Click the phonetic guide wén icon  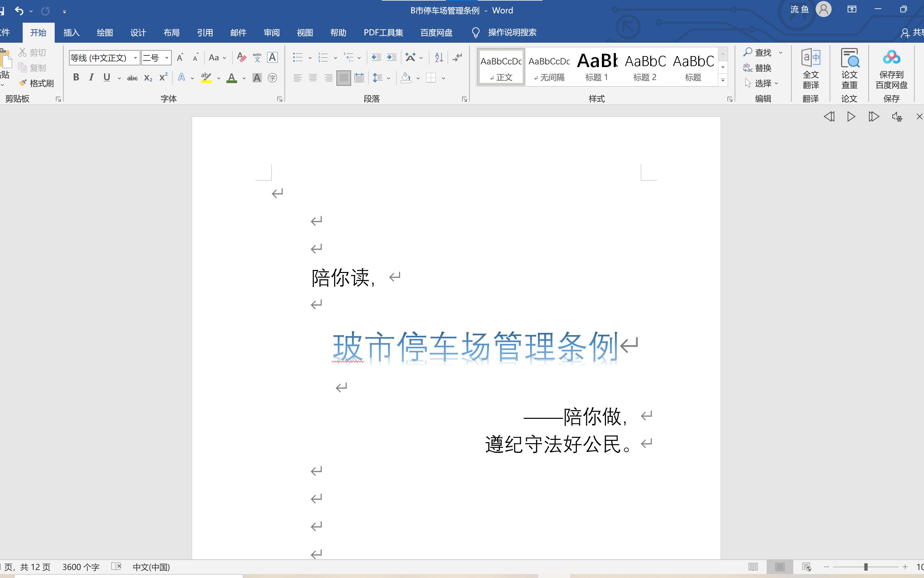257,58
